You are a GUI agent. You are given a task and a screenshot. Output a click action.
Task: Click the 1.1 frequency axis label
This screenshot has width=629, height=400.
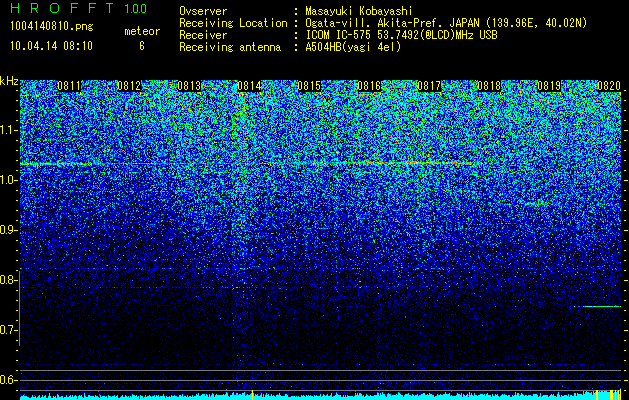click(7, 130)
